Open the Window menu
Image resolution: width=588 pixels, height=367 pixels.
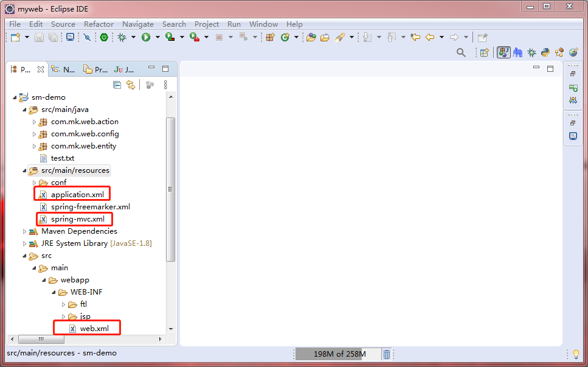coord(264,24)
